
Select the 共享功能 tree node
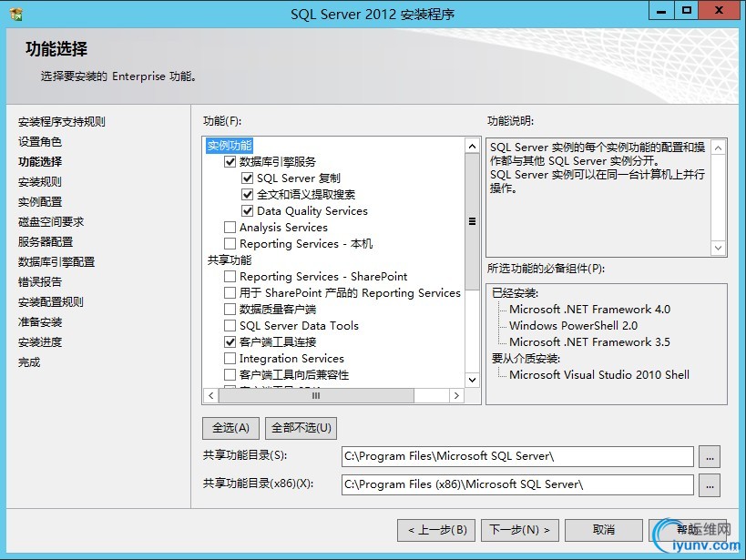point(230,260)
